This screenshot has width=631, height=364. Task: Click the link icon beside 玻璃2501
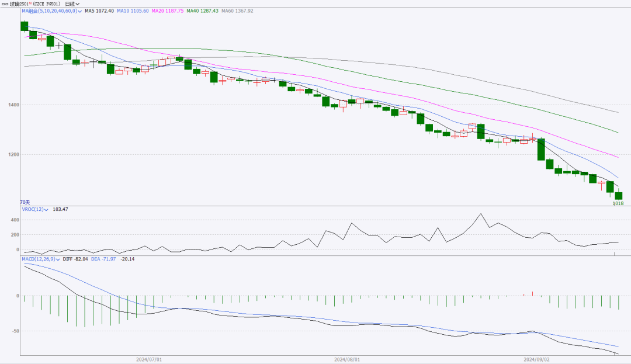coord(5,4)
